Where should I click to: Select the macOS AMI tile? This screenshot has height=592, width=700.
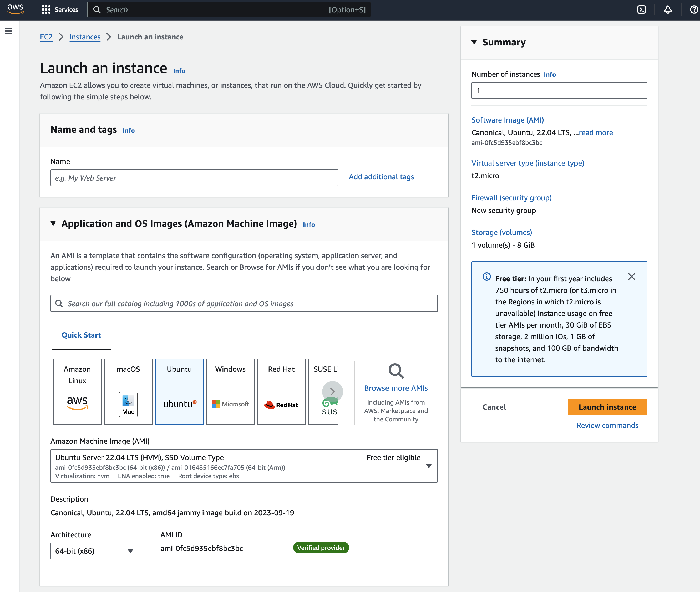click(x=128, y=392)
